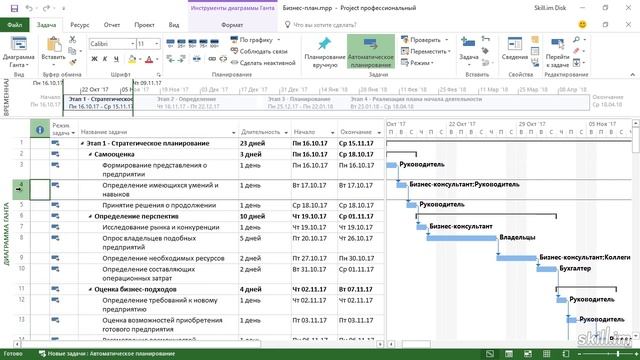Link the selected tasks with chain icon

212,59
